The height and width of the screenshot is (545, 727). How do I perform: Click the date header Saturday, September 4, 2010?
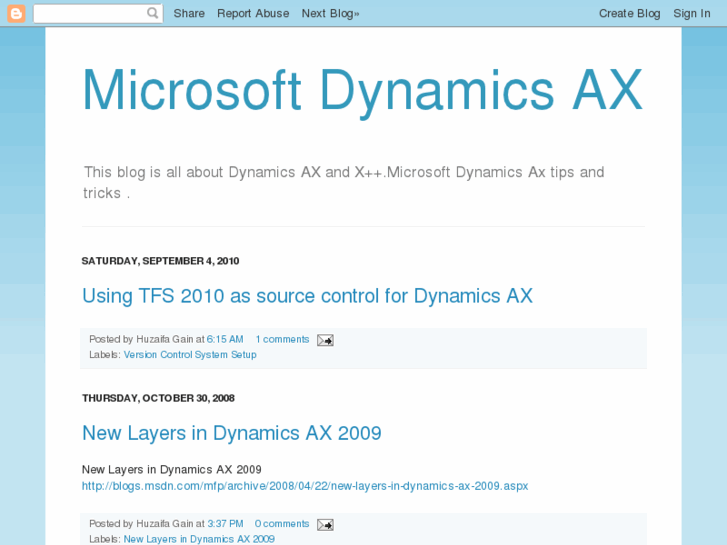(160, 261)
